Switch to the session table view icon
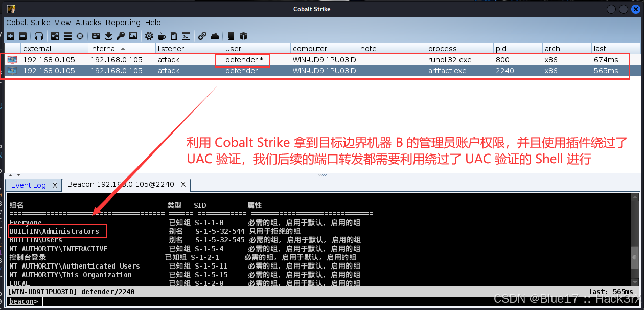The width and height of the screenshot is (644, 310). point(67,36)
